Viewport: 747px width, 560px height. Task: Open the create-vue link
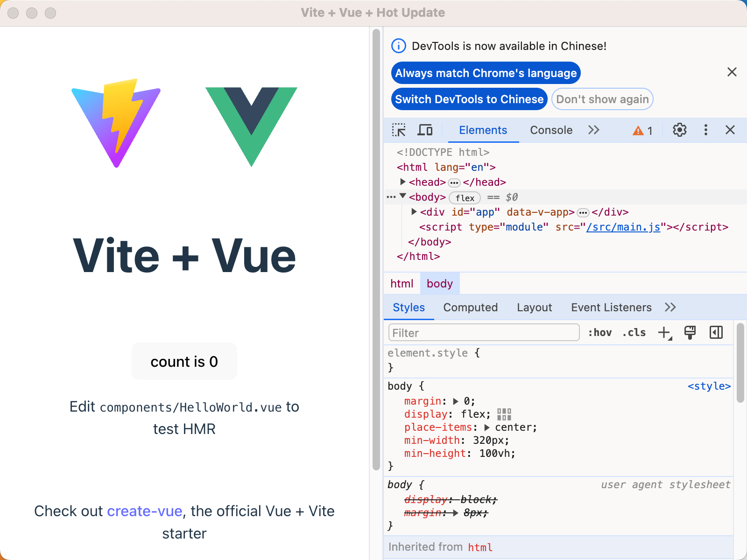144,511
